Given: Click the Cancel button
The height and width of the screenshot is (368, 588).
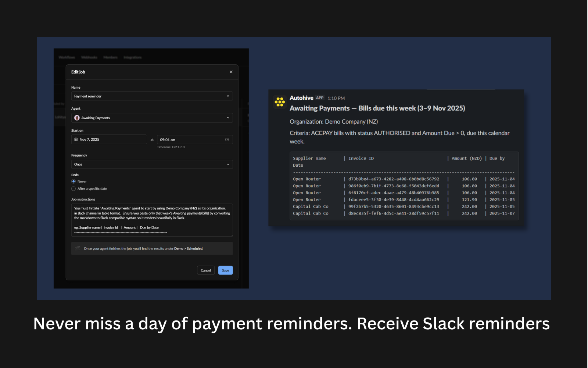Looking at the screenshot, I should coord(206,270).
